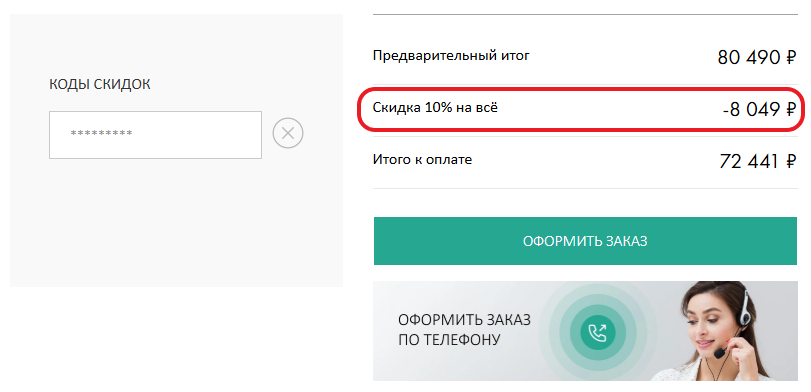
Task: Clear the discount code with the X icon
Action: [288, 133]
